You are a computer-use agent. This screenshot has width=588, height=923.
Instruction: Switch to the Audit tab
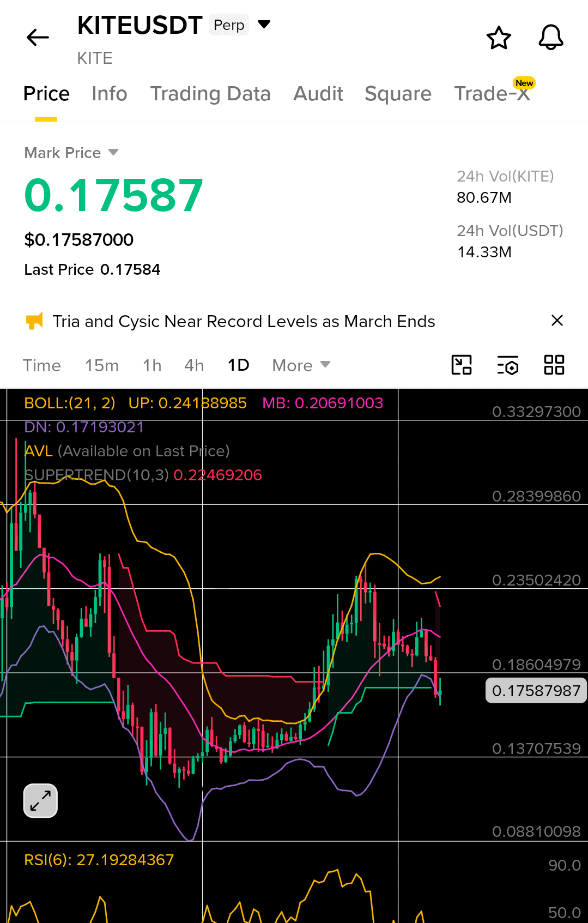coord(318,94)
